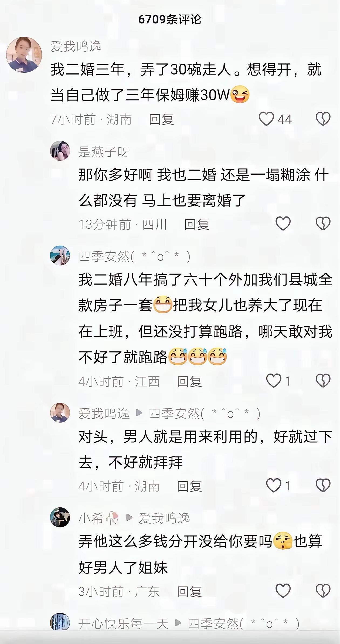Tap broken heart on 是燕子呀's reply
This screenshot has width=340, height=644.
click(x=323, y=224)
